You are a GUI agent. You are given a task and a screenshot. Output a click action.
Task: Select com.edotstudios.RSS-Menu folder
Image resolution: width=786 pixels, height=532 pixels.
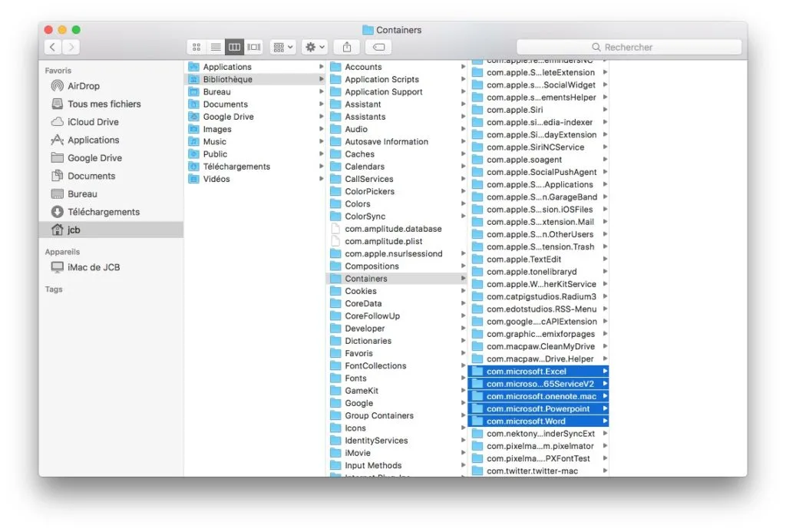click(x=539, y=309)
